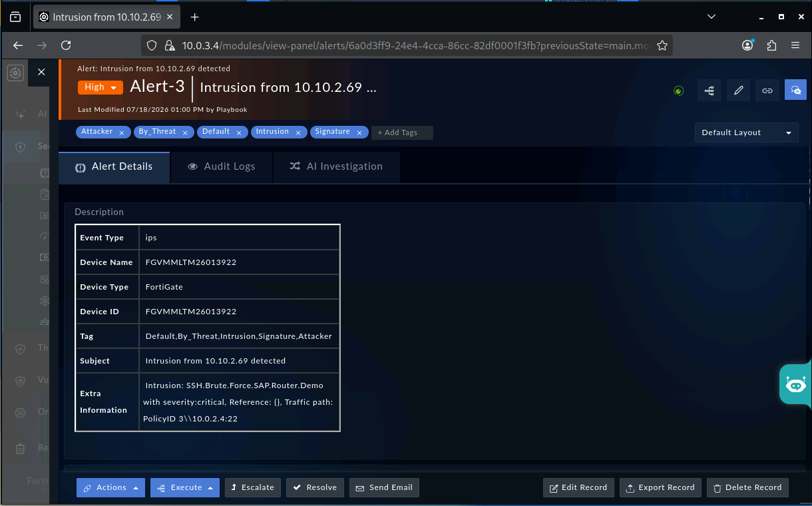Remove the Attacker tag

[122, 132]
